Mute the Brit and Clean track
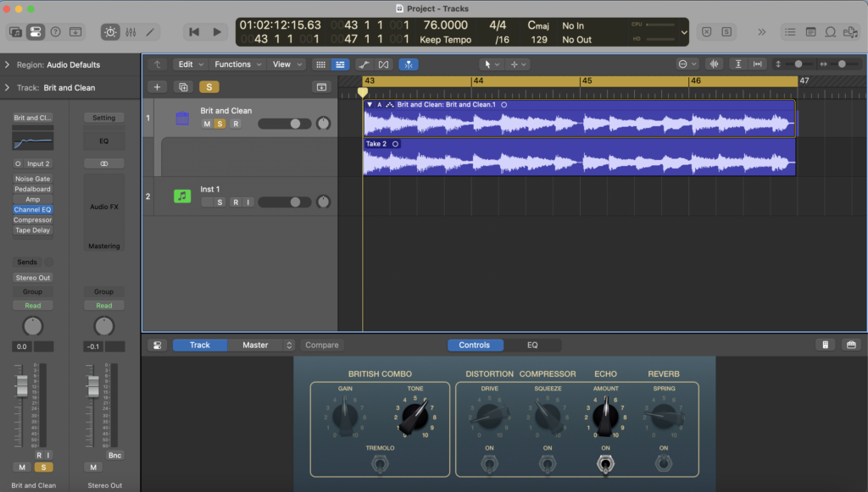868x492 pixels. coord(207,124)
